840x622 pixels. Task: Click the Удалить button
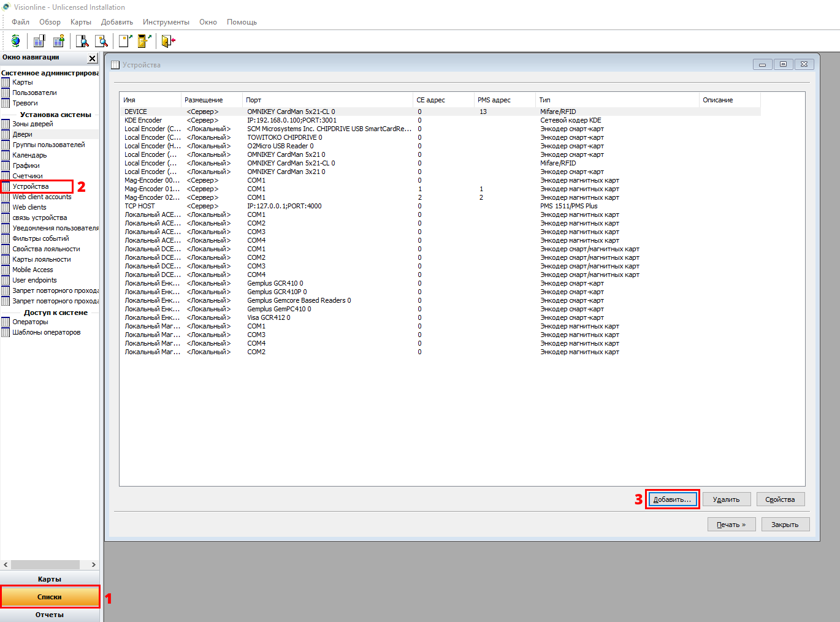click(726, 499)
